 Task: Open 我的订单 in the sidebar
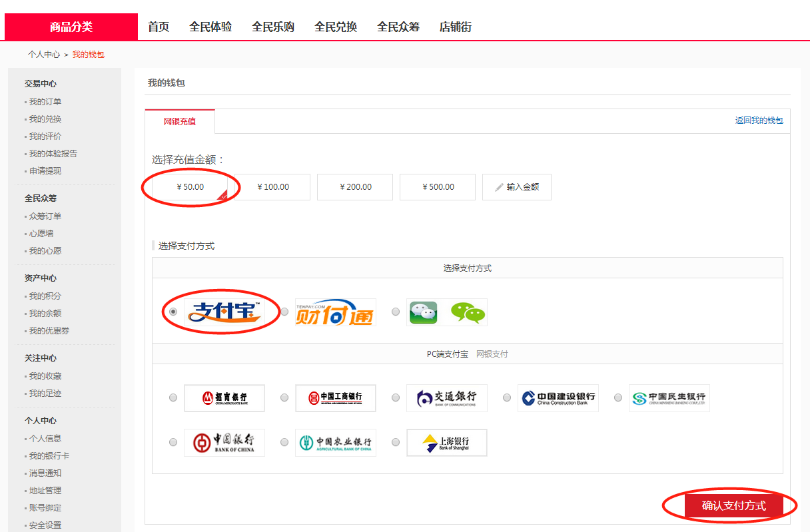[x=45, y=102]
